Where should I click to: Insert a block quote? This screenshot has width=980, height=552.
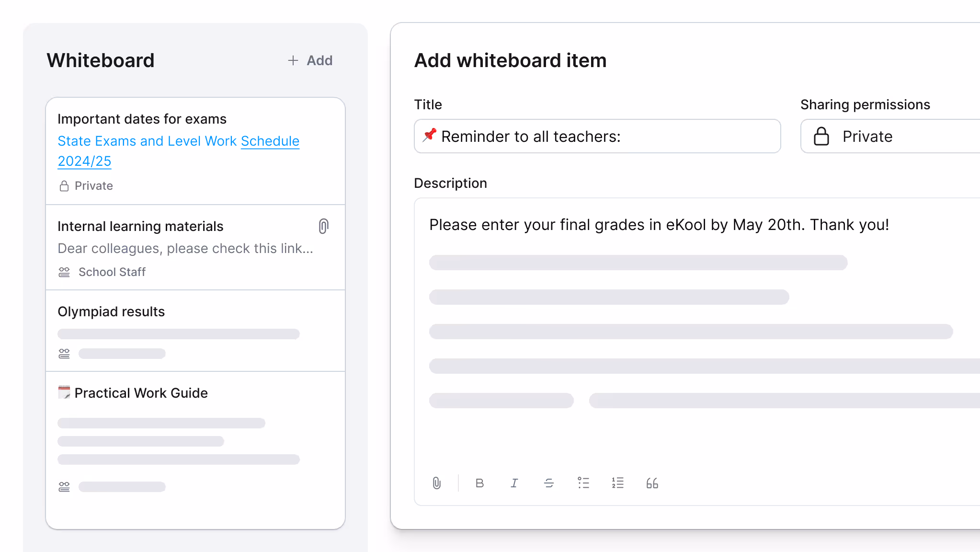pyautogui.click(x=652, y=483)
